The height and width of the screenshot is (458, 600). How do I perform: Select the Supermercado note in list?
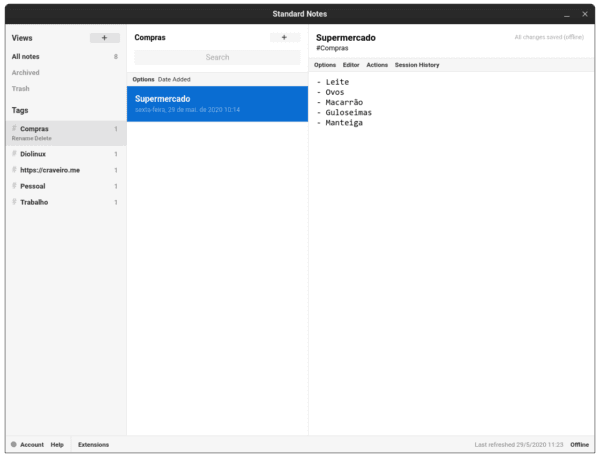[x=217, y=104]
